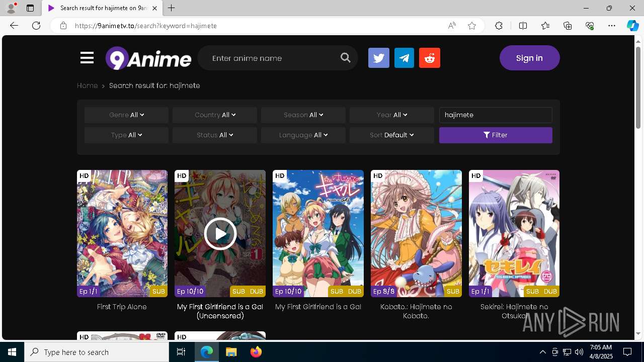Close the Search result for hajimete tab
644x362 pixels.
(x=154, y=8)
